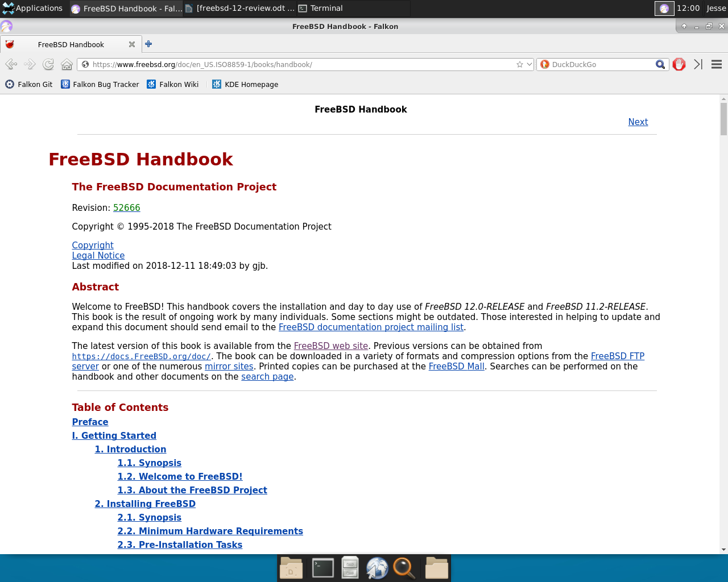Bookmark page with the star icon
728x582 pixels.
click(x=519, y=64)
